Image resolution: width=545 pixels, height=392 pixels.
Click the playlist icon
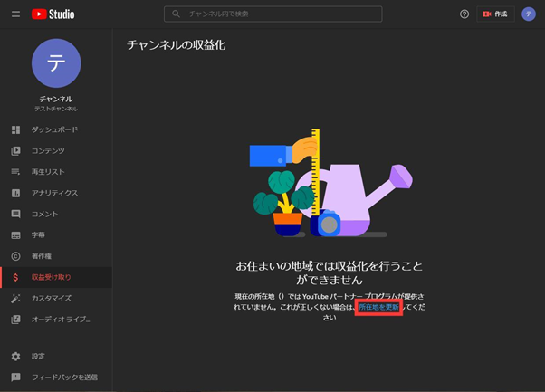(x=15, y=172)
